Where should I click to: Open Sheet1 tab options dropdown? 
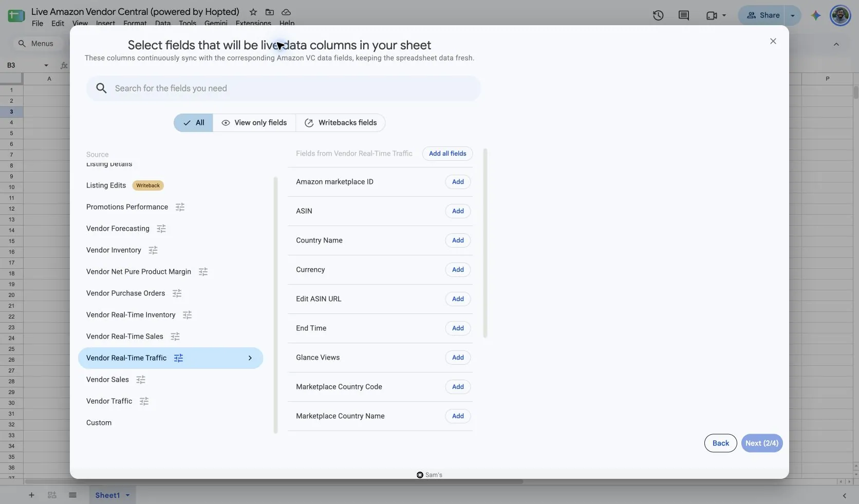[x=127, y=495]
